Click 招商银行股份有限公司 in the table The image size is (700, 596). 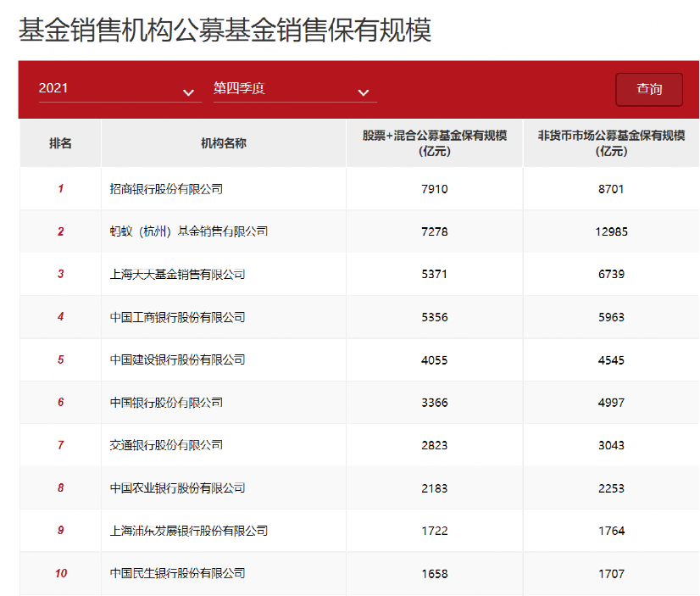pos(166,189)
